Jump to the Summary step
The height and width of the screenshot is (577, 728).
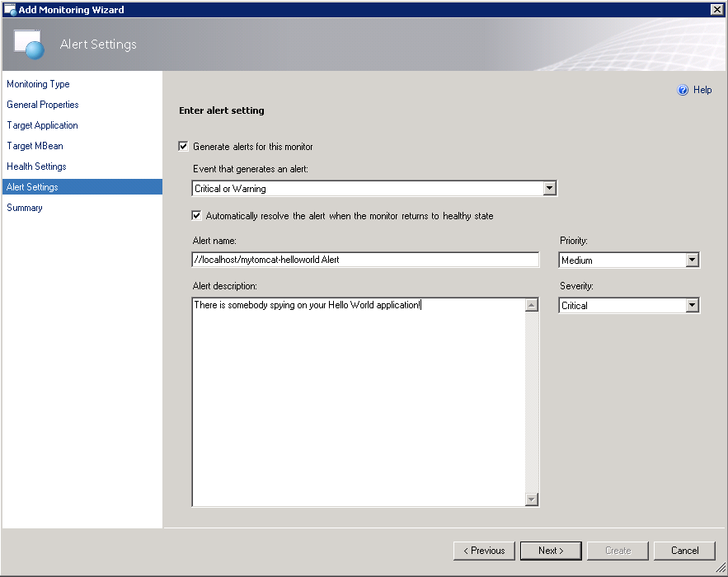(25, 208)
